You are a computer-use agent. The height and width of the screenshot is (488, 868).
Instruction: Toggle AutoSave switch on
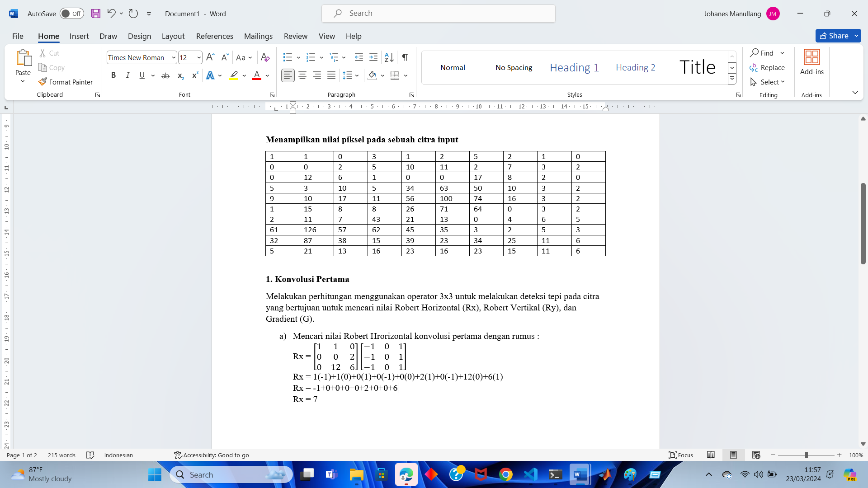[72, 14]
